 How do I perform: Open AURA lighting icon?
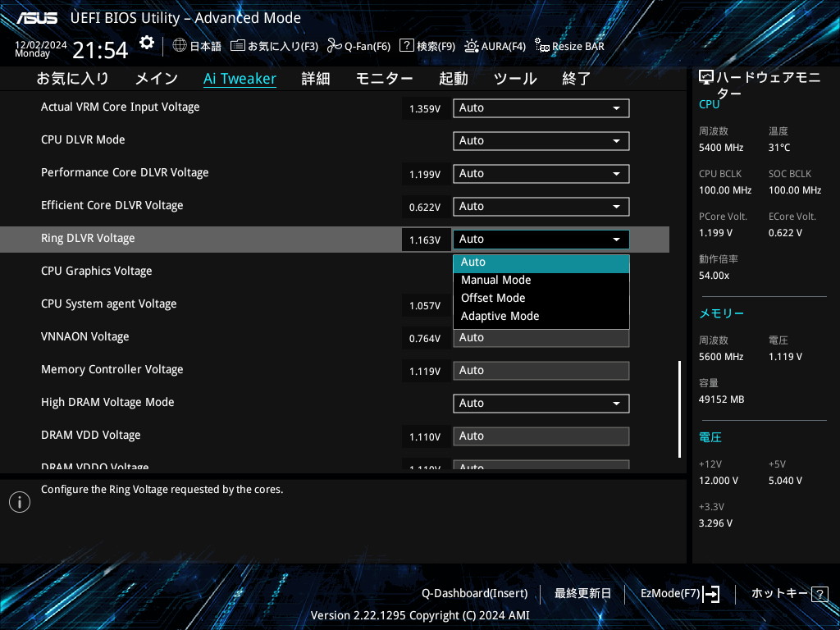point(472,46)
